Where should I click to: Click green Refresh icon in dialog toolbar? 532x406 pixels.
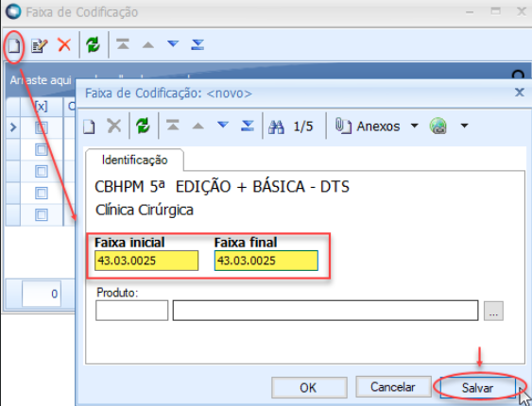[143, 126]
